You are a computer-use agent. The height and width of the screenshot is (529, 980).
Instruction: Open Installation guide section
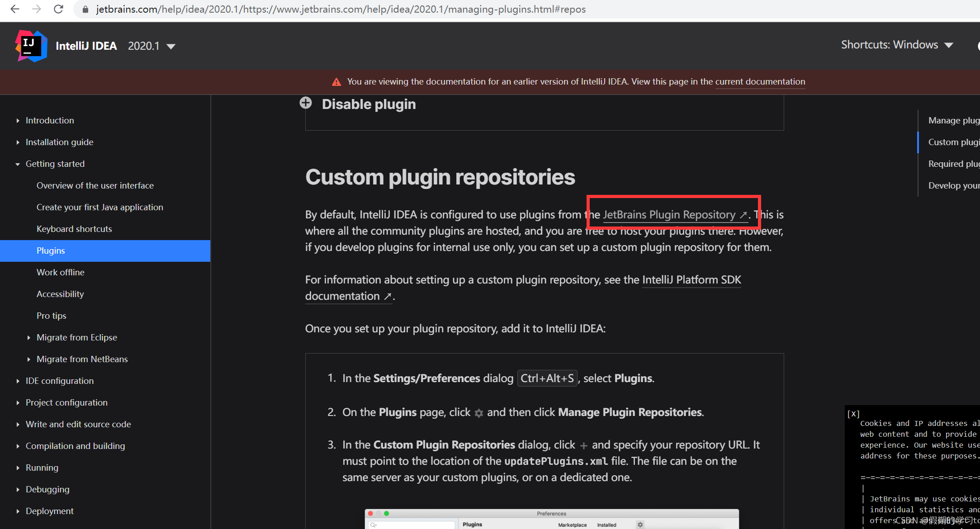point(59,142)
